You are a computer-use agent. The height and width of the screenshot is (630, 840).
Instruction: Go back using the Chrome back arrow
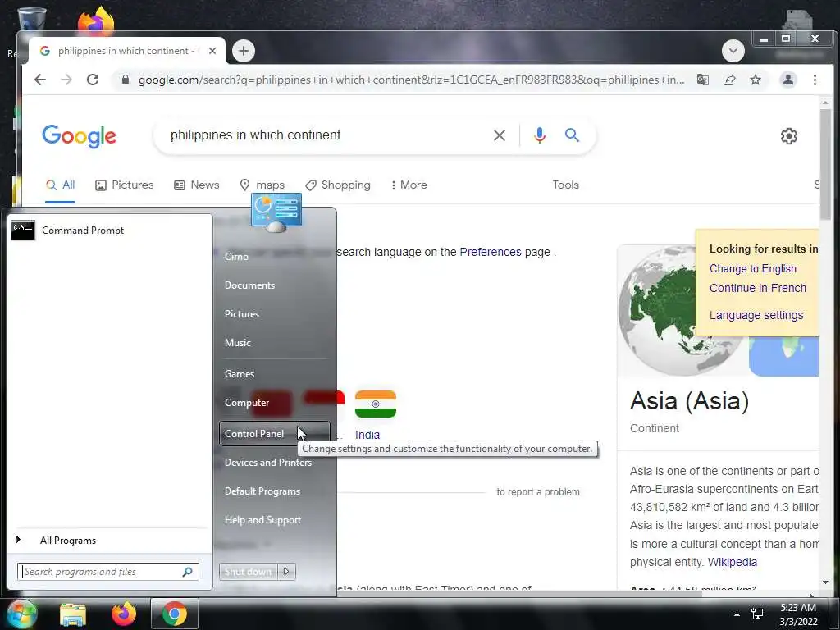[x=40, y=80]
